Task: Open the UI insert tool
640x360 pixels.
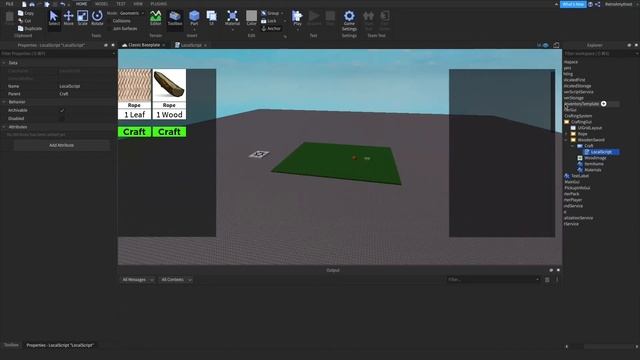Action: tap(211, 18)
